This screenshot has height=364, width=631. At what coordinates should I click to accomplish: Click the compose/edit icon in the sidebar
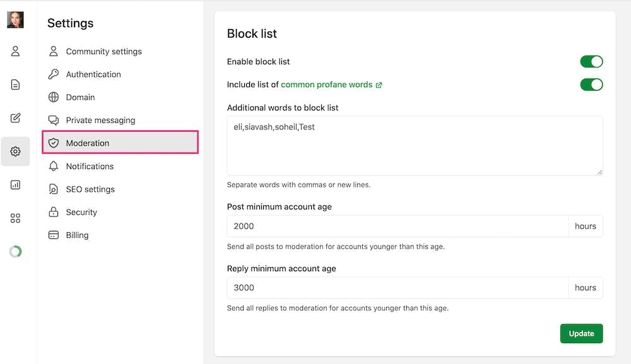pos(15,117)
